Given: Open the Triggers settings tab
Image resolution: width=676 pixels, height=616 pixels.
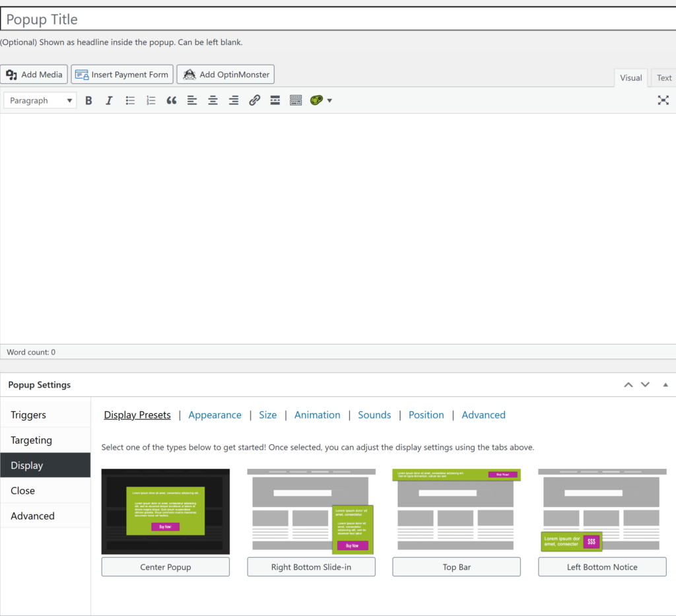Looking at the screenshot, I should click(x=28, y=415).
